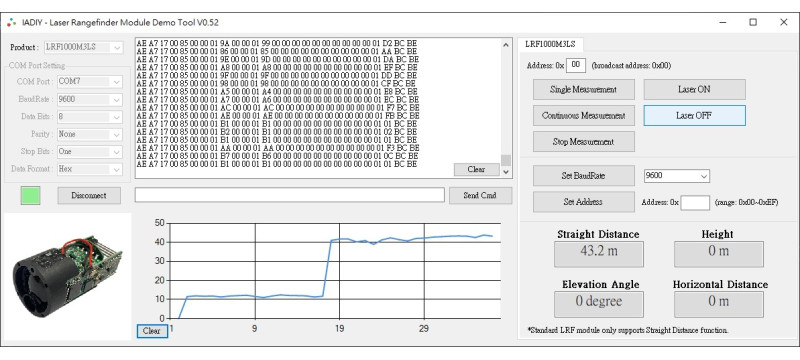Open the COM Port dropdown
The width and height of the screenshot is (800, 360).
(x=90, y=82)
